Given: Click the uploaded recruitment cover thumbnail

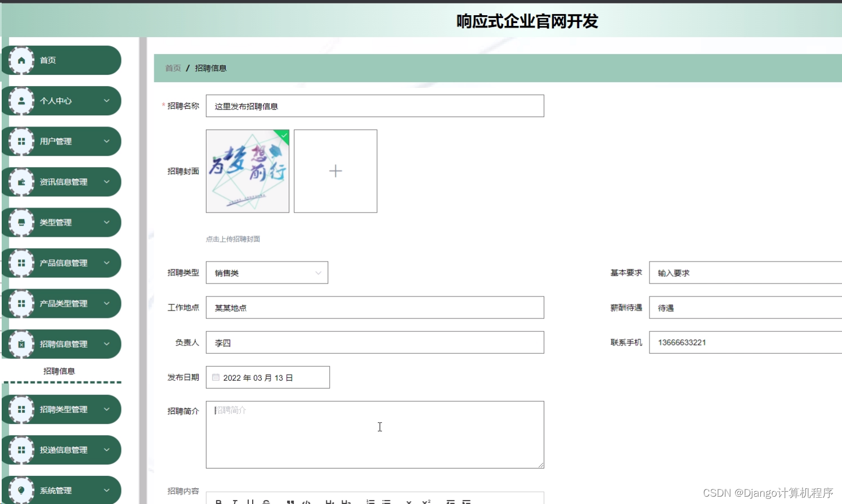Looking at the screenshot, I should pyautogui.click(x=247, y=171).
